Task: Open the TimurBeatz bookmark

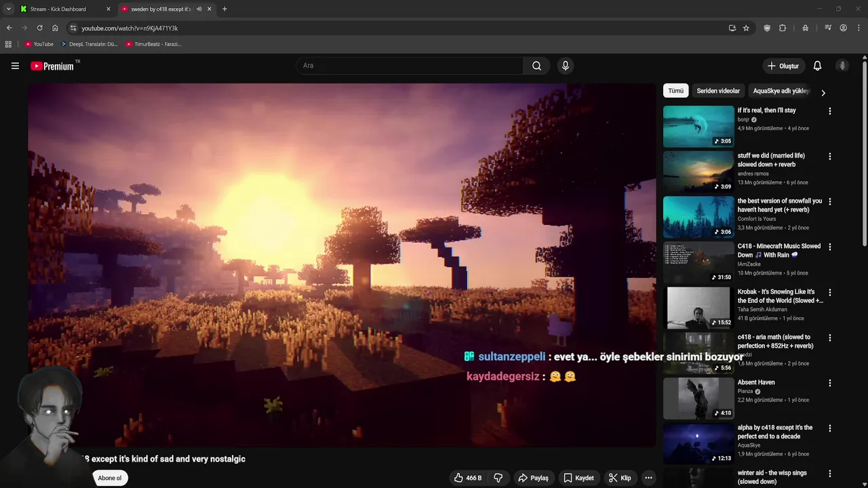Action: (153, 44)
